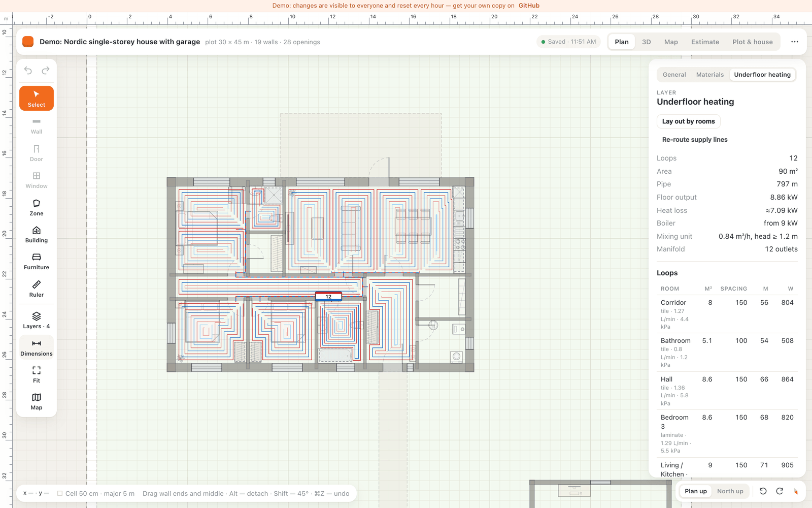Click the project title text
Screen dimensions: 812x508
tap(120, 42)
